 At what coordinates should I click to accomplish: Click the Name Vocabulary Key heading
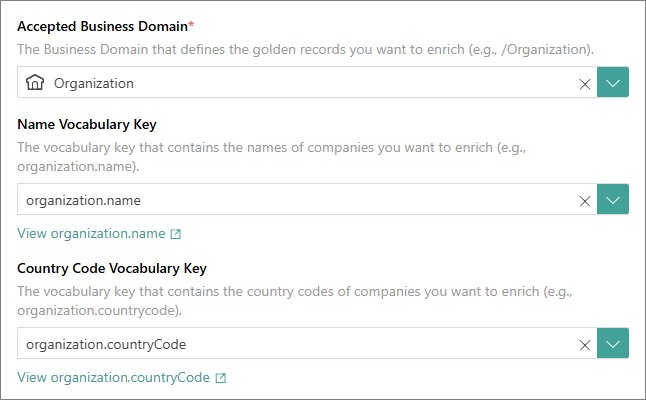tap(87, 124)
